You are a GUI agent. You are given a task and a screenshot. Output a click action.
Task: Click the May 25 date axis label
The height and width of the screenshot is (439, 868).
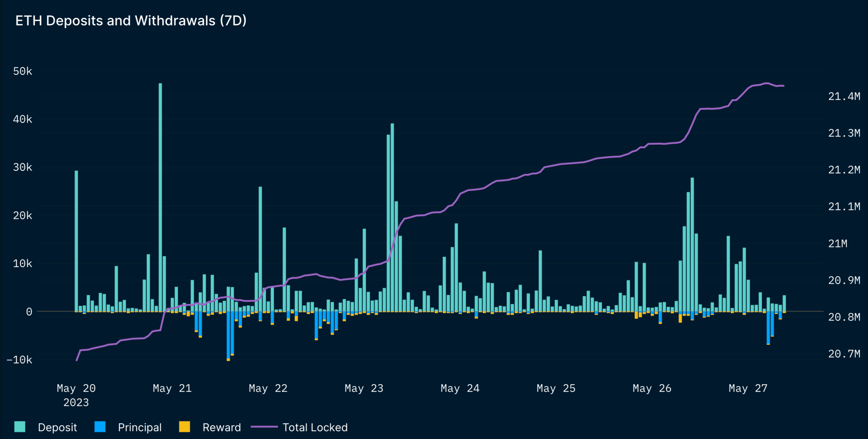pos(555,388)
